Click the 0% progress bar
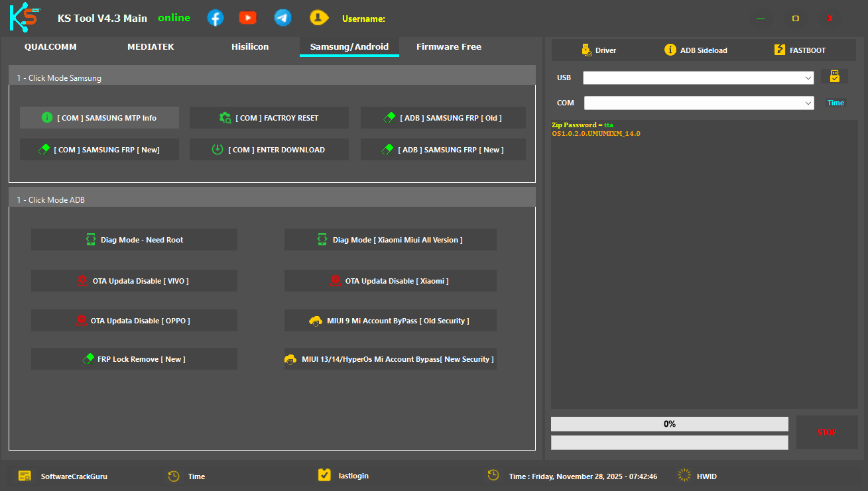This screenshot has width=868, height=491. [669, 423]
